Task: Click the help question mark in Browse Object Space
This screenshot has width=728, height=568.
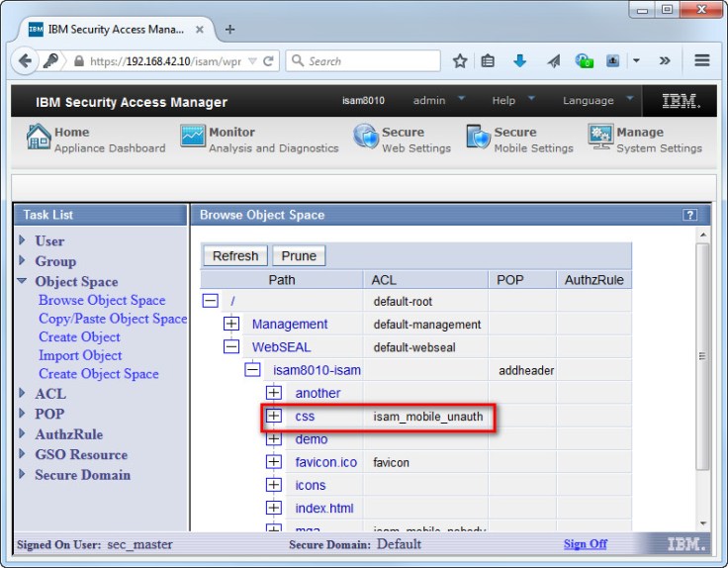Action: (689, 215)
